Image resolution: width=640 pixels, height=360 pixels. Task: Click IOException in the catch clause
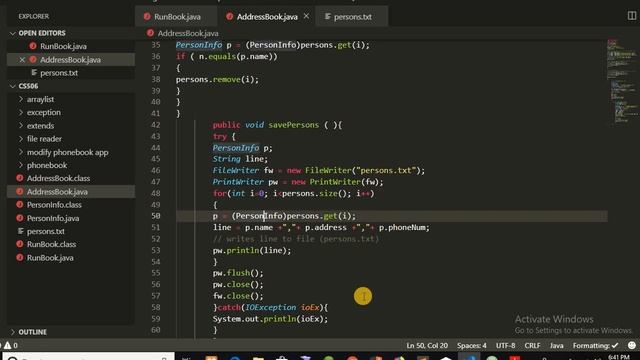pyautogui.click(x=271, y=307)
